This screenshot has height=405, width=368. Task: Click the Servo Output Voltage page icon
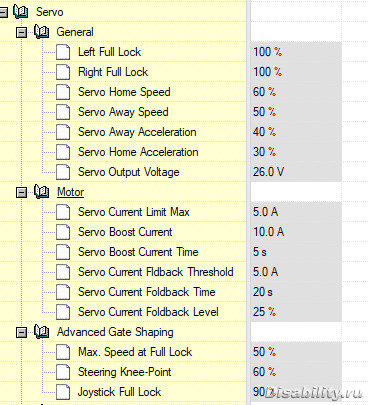pos(63,172)
